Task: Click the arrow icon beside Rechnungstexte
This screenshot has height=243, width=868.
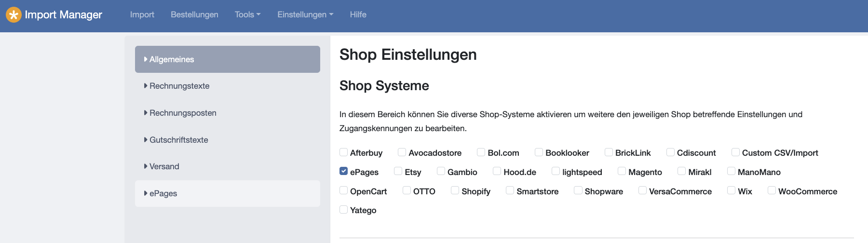Action: coord(146,86)
